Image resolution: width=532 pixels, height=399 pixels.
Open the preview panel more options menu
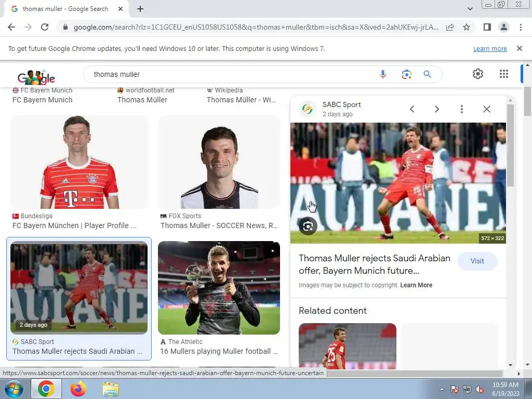461,109
